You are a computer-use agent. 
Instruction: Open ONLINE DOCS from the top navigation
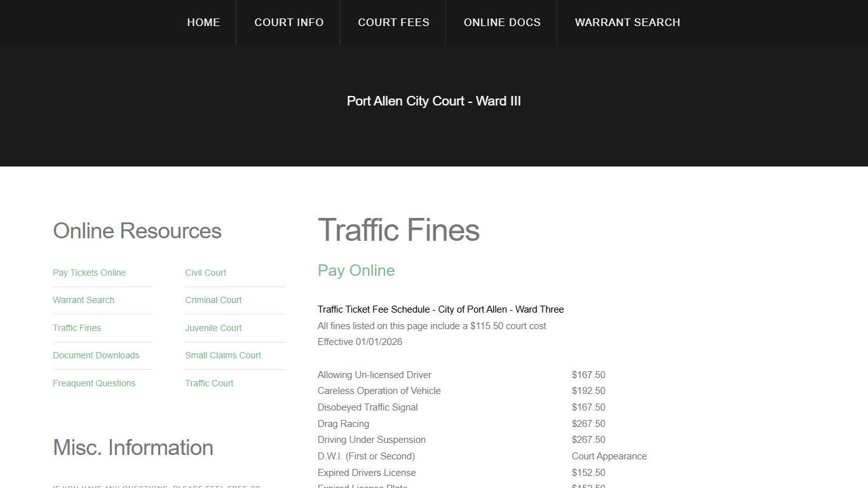click(x=502, y=22)
